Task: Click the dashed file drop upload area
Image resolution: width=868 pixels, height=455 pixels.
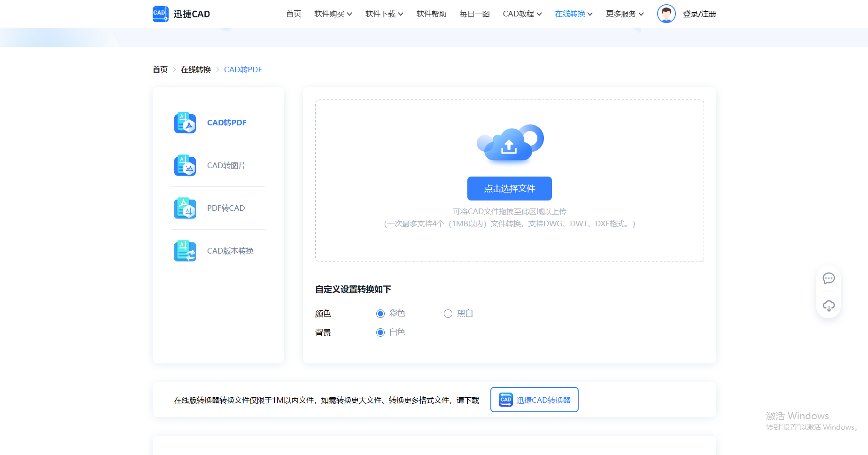Action: point(510,181)
